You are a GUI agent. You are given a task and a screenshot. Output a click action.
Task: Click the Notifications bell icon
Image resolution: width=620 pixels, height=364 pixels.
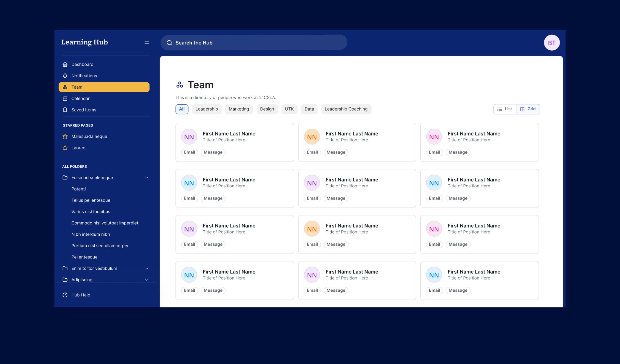65,76
